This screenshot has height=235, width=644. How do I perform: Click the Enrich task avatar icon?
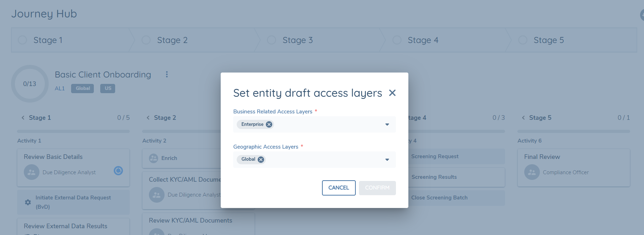[x=154, y=158]
